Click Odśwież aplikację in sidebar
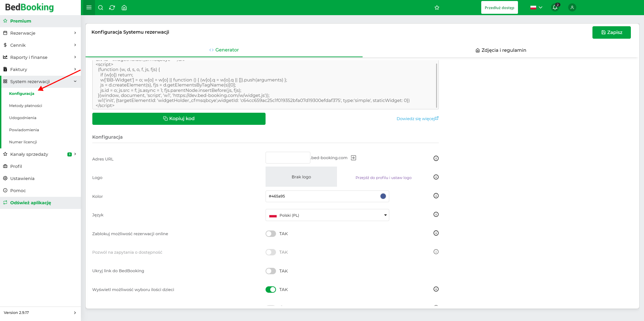 pyautogui.click(x=40, y=203)
